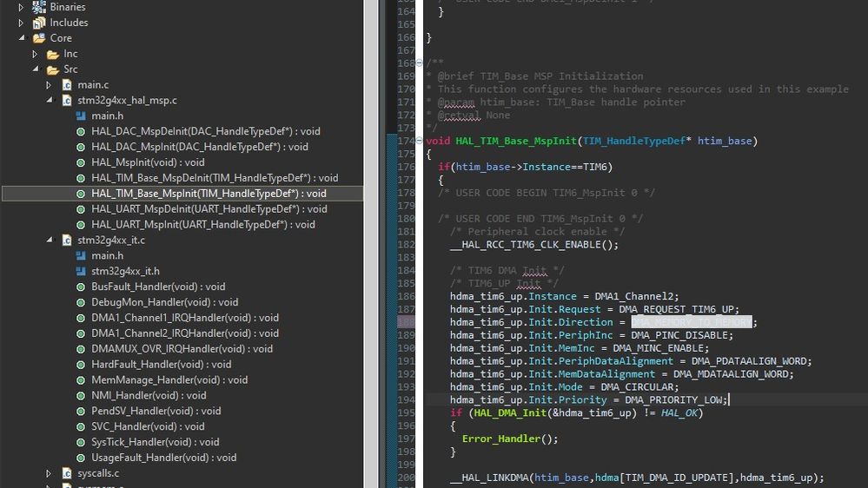Viewport: 868px width, 488px height.
Task: Click the Src folder icon
Action: [x=53, y=69]
